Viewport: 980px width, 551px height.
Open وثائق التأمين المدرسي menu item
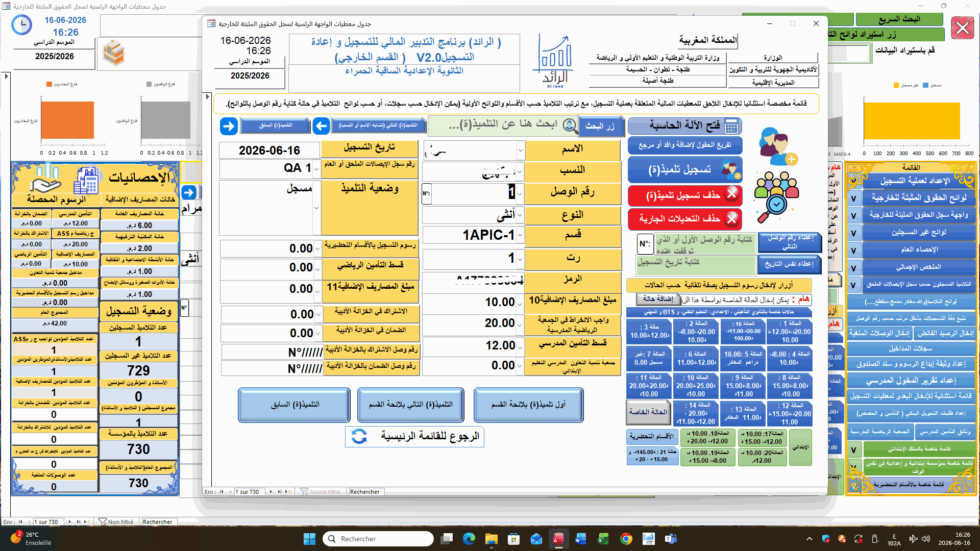(945, 432)
